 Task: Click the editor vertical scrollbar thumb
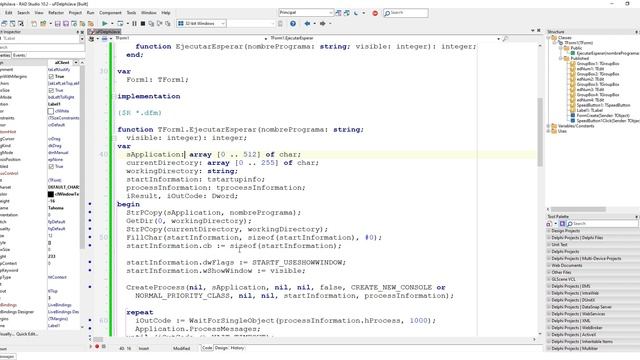coord(540,131)
